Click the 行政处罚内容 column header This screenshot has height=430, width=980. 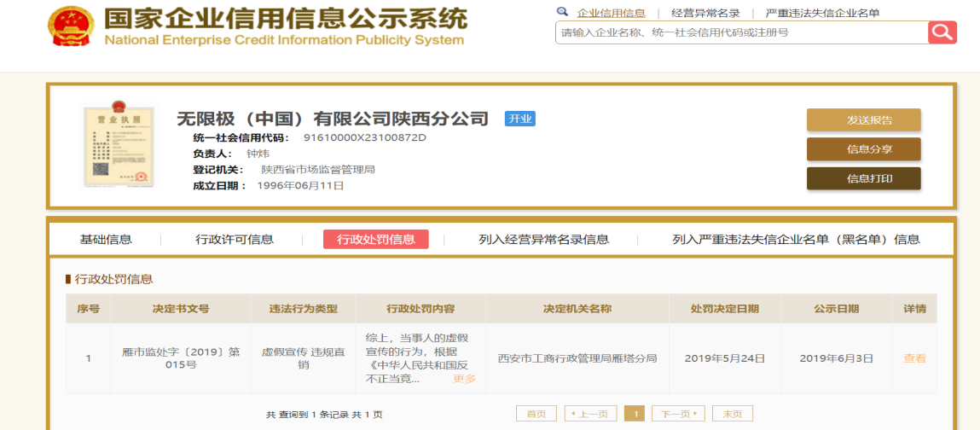(x=420, y=309)
